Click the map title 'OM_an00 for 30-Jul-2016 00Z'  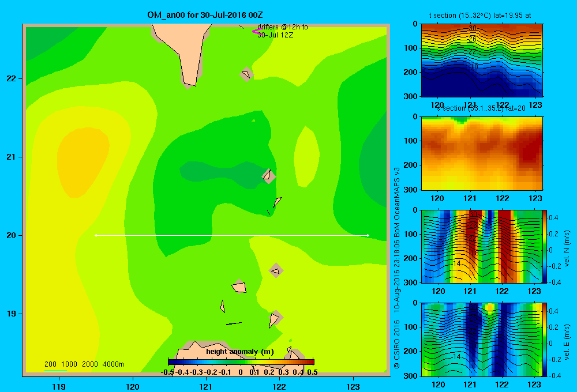coord(205,15)
